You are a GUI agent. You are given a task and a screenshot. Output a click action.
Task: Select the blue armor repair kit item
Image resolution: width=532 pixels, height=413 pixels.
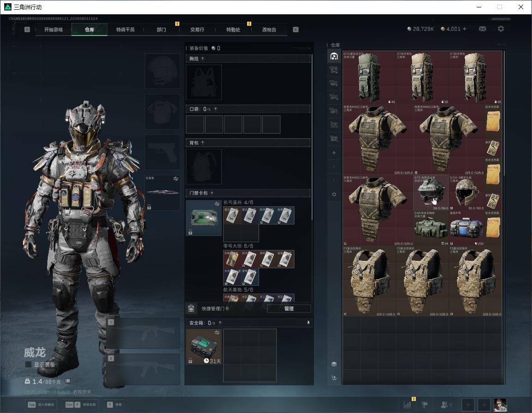tap(467, 228)
